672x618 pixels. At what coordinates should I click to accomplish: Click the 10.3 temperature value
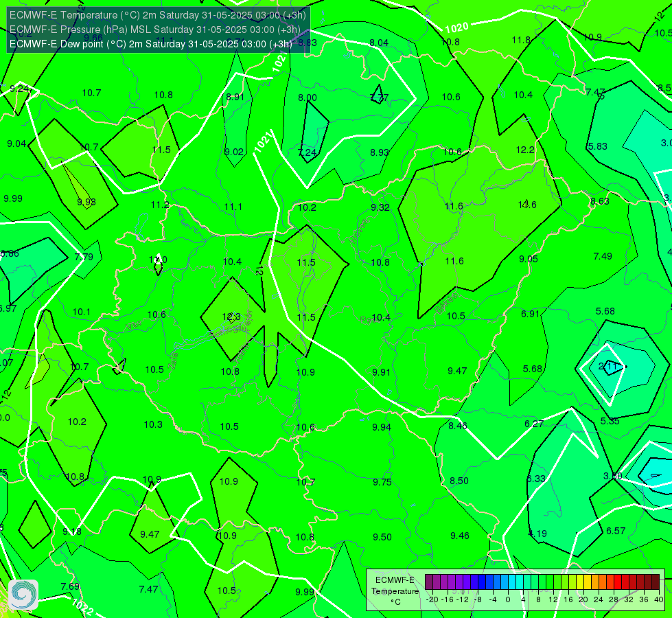point(153,424)
